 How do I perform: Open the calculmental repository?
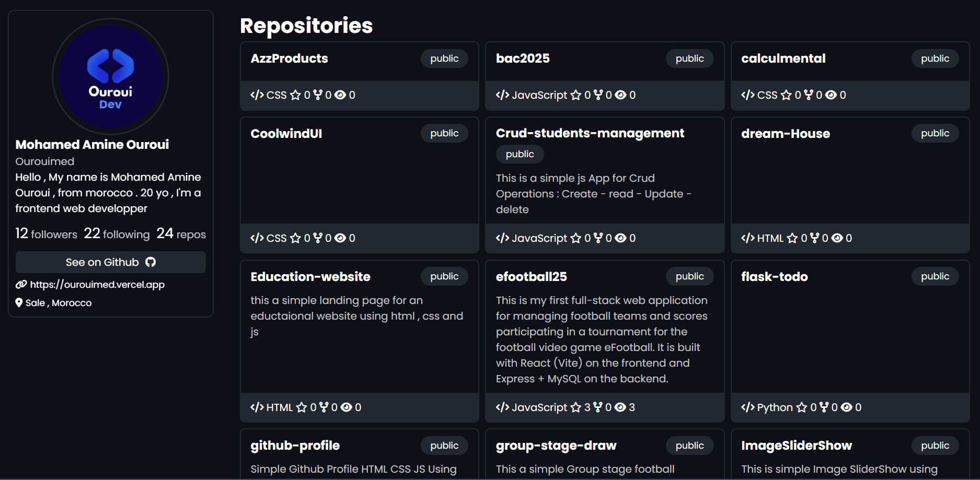click(x=782, y=58)
